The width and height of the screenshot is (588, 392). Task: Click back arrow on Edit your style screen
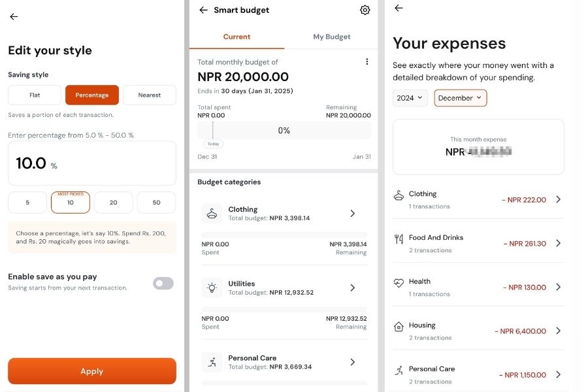click(14, 17)
